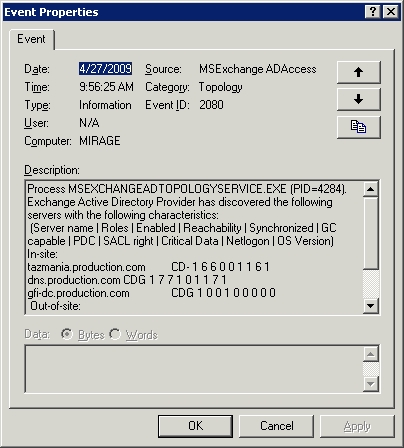The image size is (404, 448).
Task: Click the category value Topology
Action: click(x=221, y=87)
